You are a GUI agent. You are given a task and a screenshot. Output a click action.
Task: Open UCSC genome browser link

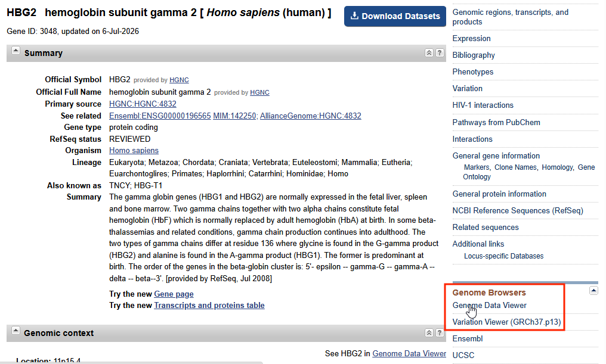pos(463,355)
